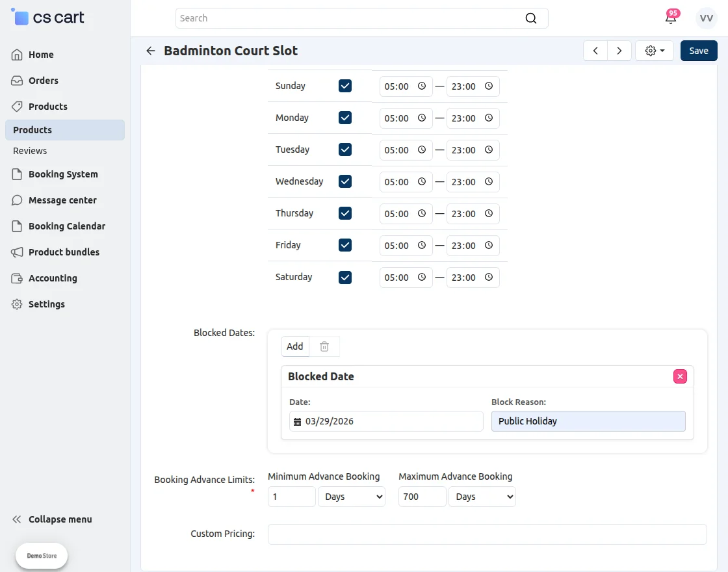
Task: Disable the Saturday availability checkbox
Action: coord(345,278)
